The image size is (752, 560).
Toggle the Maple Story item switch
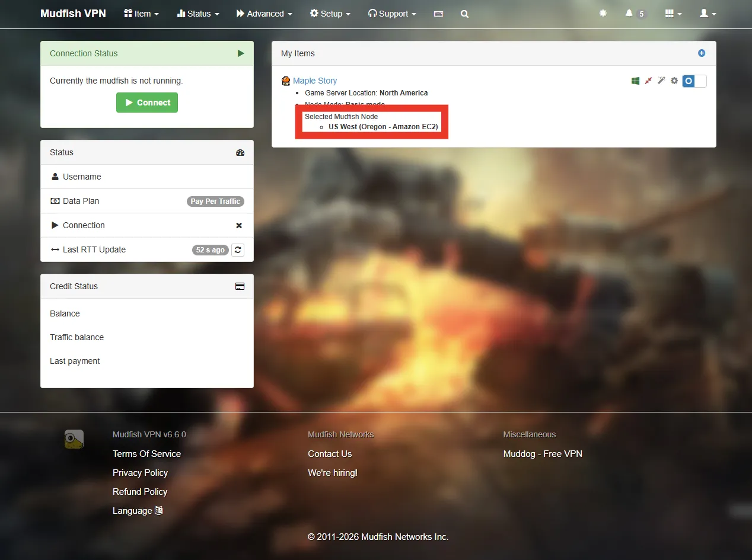coord(694,81)
